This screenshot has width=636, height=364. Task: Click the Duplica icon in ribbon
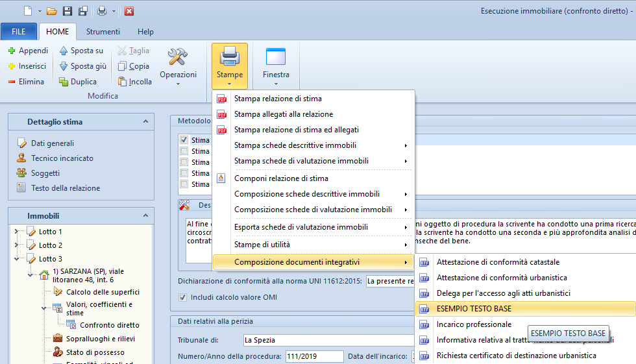(64, 82)
